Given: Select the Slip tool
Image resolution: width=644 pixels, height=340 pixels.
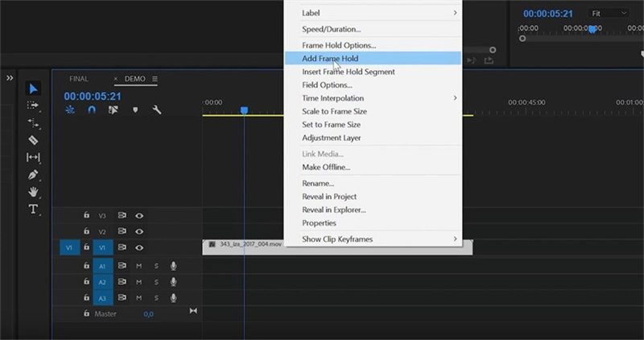Looking at the screenshot, I should [33, 157].
